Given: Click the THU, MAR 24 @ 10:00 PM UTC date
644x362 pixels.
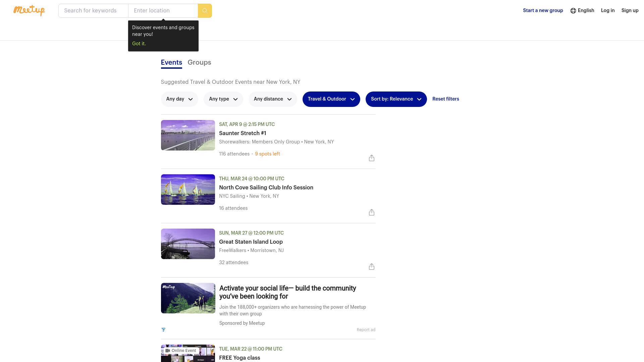Looking at the screenshot, I should [252, 179].
